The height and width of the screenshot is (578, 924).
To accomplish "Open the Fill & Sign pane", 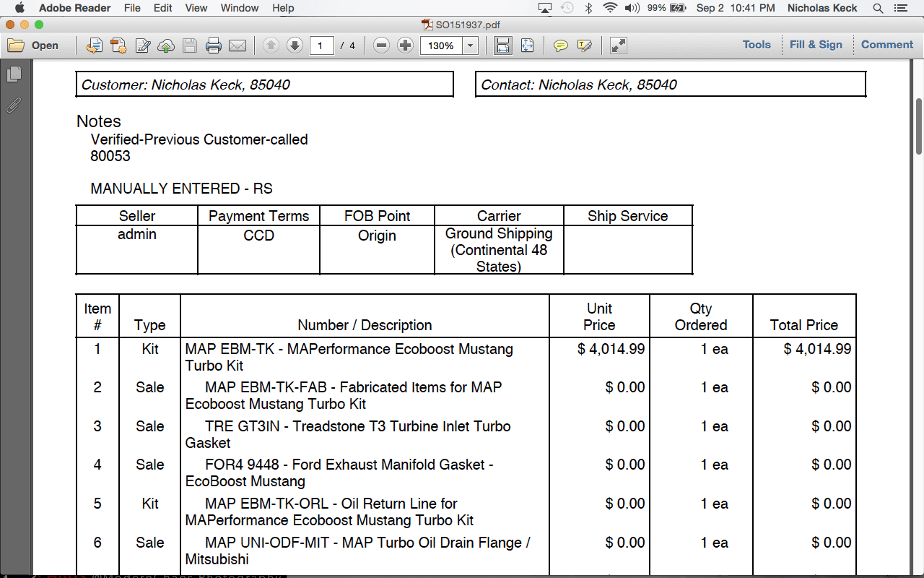I will click(x=816, y=45).
